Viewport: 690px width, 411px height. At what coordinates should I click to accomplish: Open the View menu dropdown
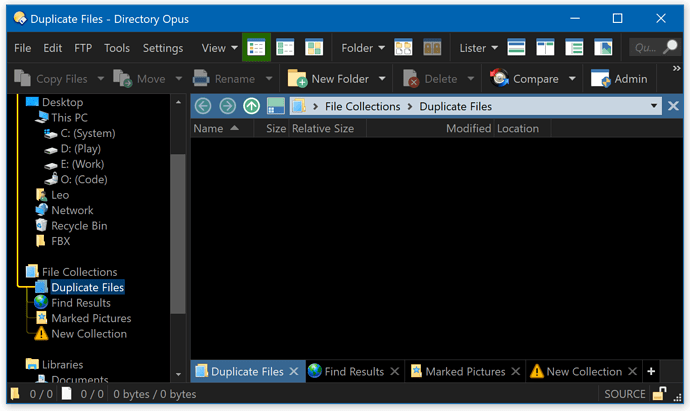click(220, 48)
